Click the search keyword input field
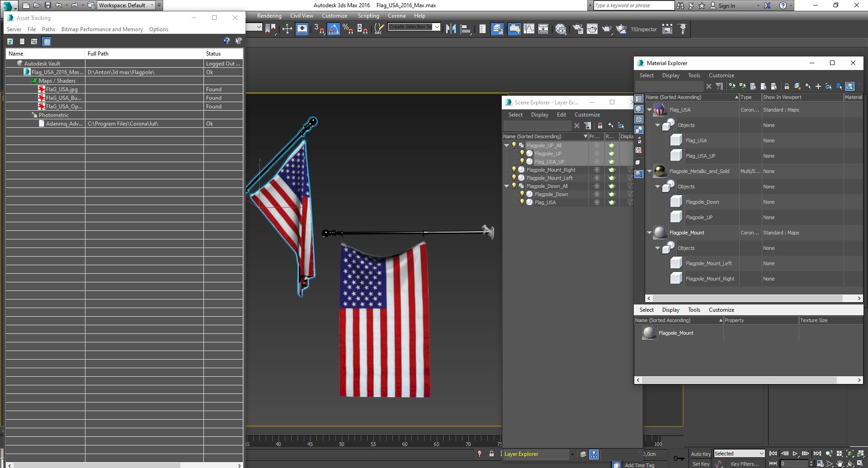 point(633,5)
